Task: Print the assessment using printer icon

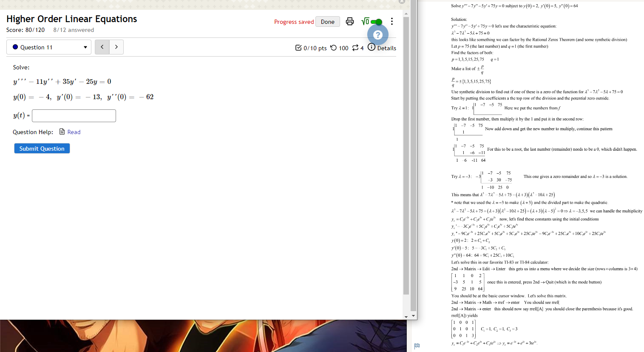Action: pos(350,21)
